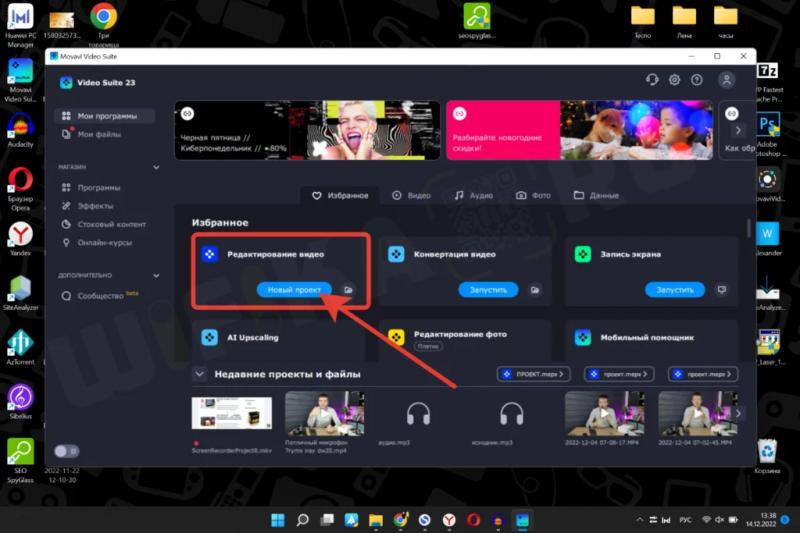This screenshot has width=800, height=533.
Task: Open Windows Start menu on taskbar
Action: [x=277, y=520]
